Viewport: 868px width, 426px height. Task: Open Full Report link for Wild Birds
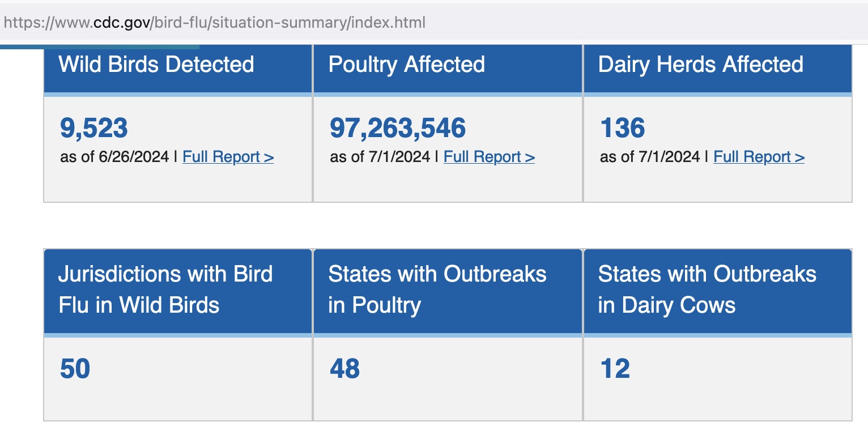[x=228, y=157]
